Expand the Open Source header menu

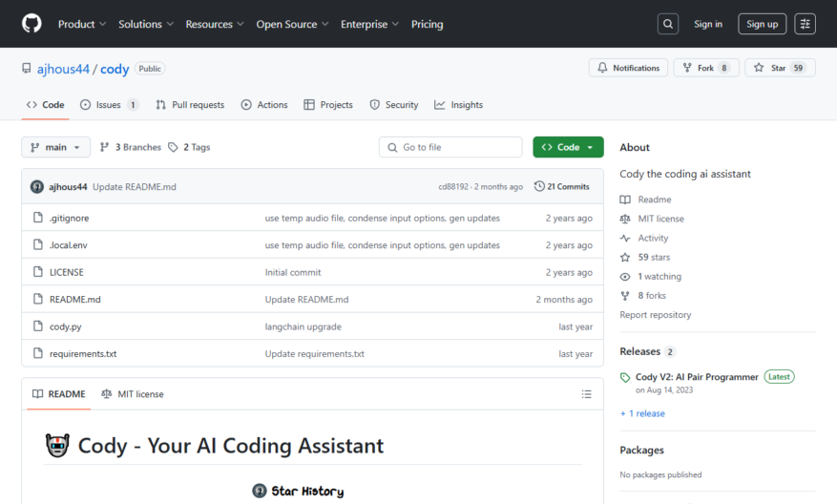tap(292, 24)
